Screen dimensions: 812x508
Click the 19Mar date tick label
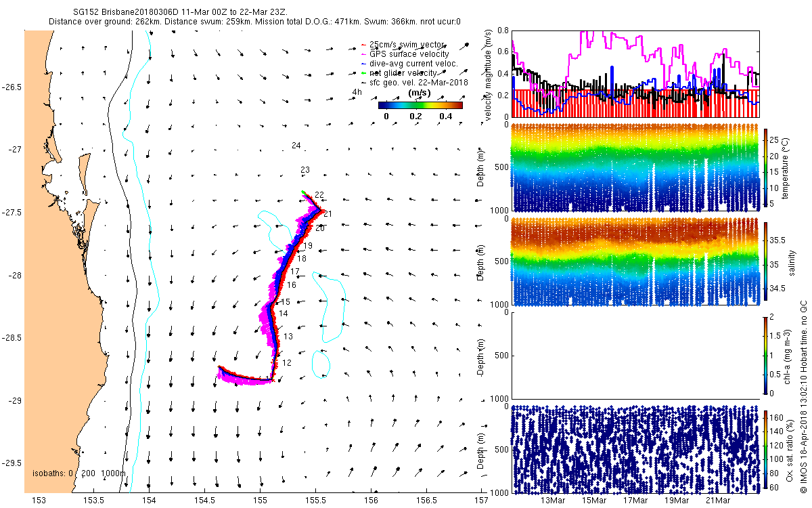pyautogui.click(x=677, y=501)
